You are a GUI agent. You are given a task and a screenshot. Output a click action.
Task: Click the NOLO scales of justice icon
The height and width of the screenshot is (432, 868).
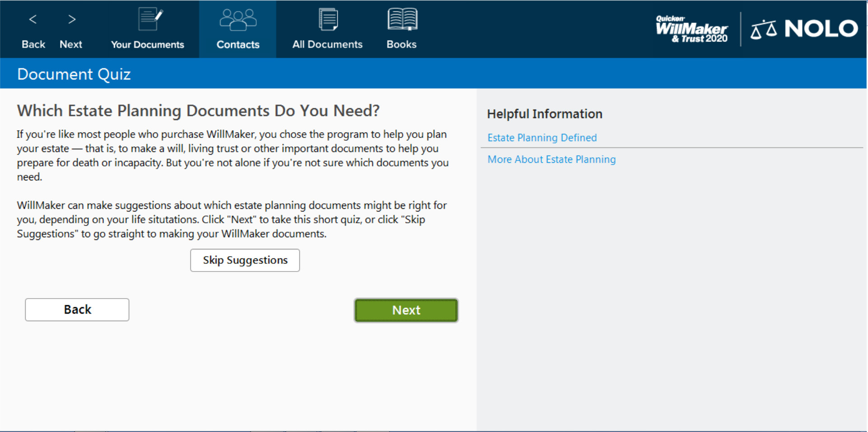(763, 29)
